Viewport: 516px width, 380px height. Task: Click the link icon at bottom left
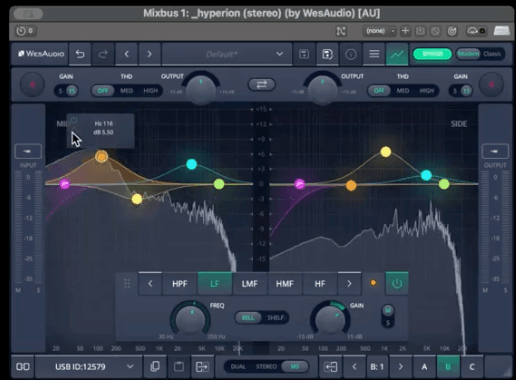point(23,367)
